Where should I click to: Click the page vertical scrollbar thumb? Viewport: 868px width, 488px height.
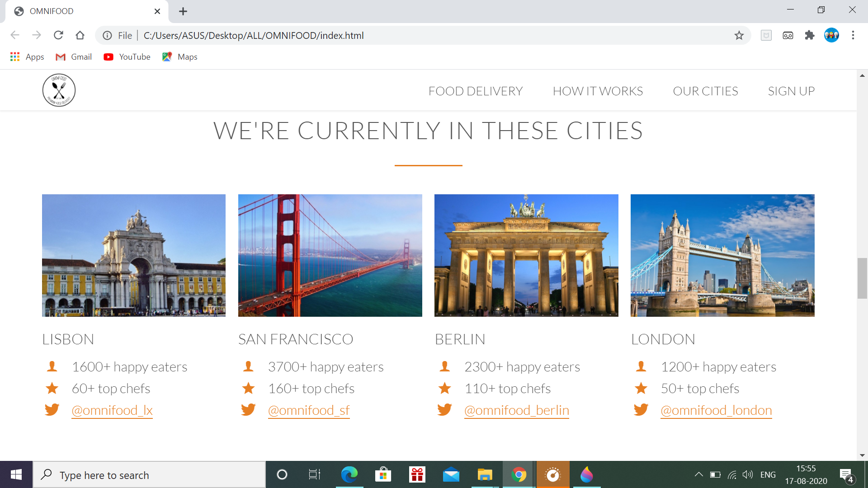tap(862, 278)
